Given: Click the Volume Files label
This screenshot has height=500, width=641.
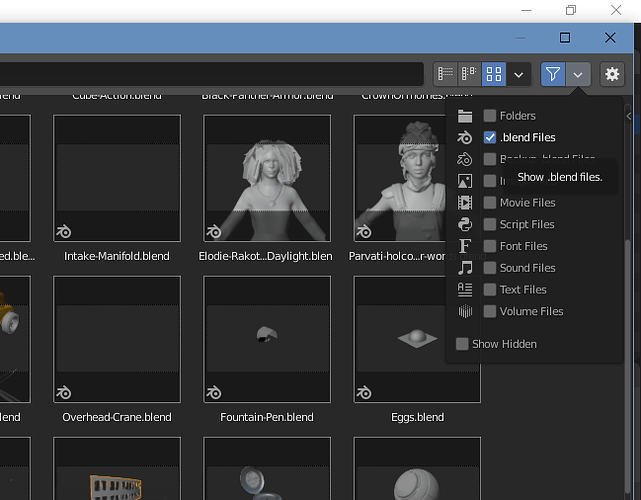Looking at the screenshot, I should [531, 312].
